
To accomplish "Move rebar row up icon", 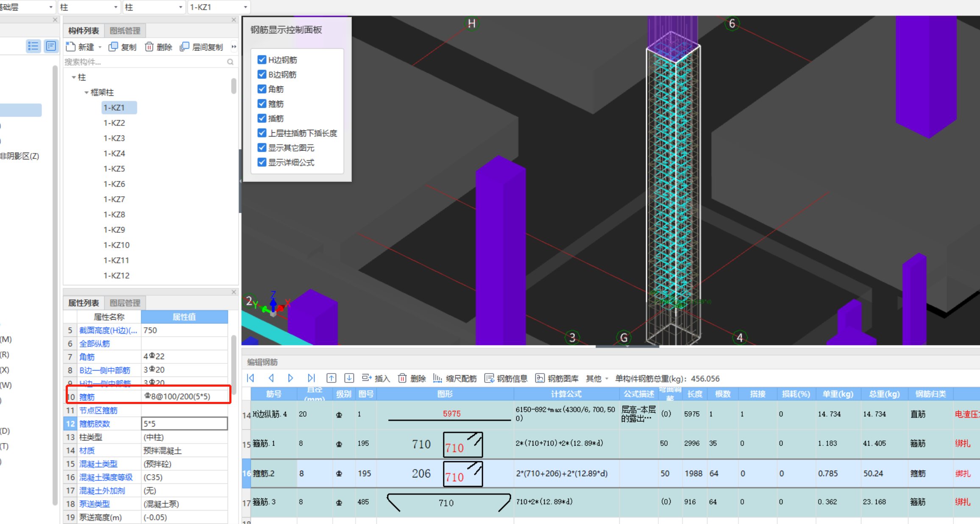I will [x=331, y=378].
